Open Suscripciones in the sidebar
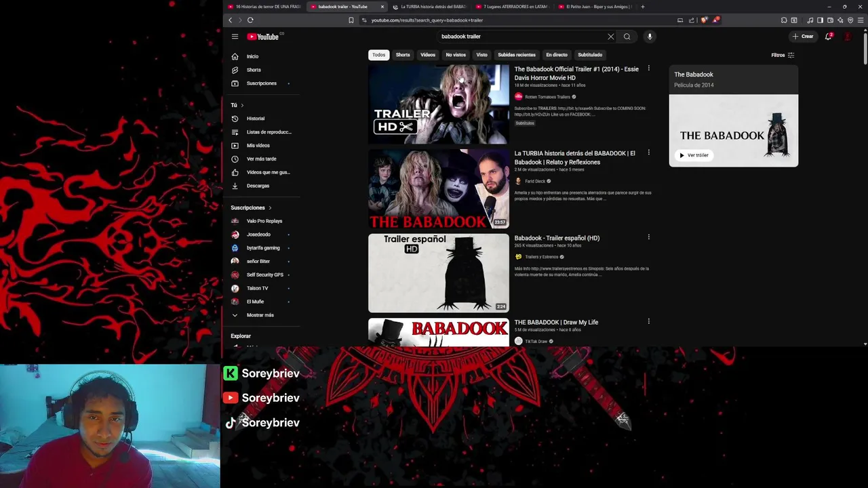Viewport: 868px width, 488px height. [x=262, y=83]
